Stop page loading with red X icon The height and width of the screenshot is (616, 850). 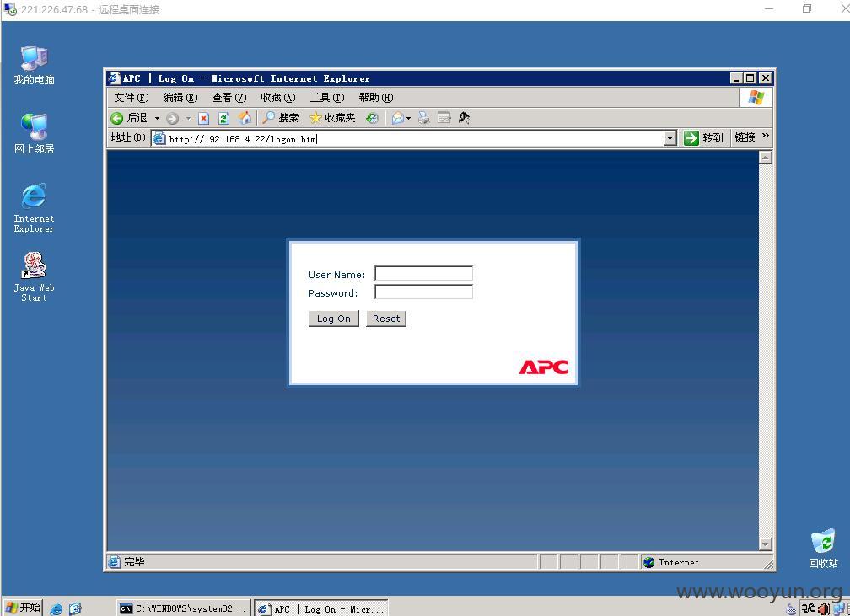click(x=204, y=118)
